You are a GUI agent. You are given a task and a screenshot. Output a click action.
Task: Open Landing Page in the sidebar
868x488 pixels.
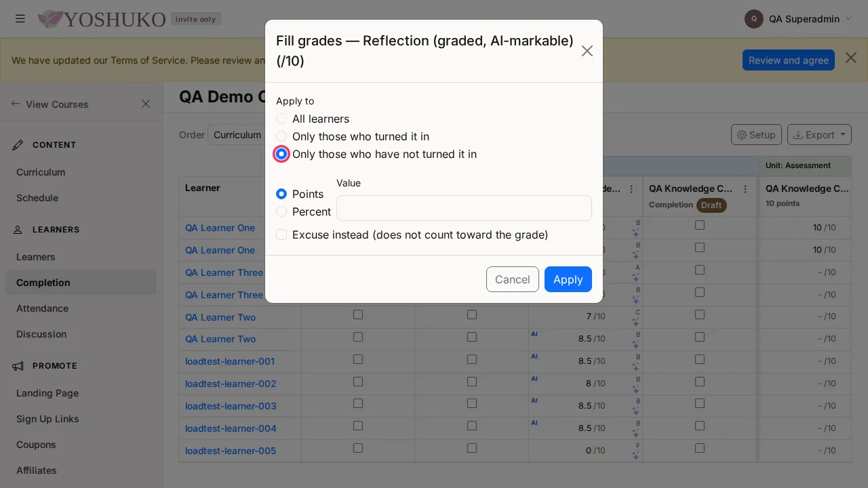47,393
